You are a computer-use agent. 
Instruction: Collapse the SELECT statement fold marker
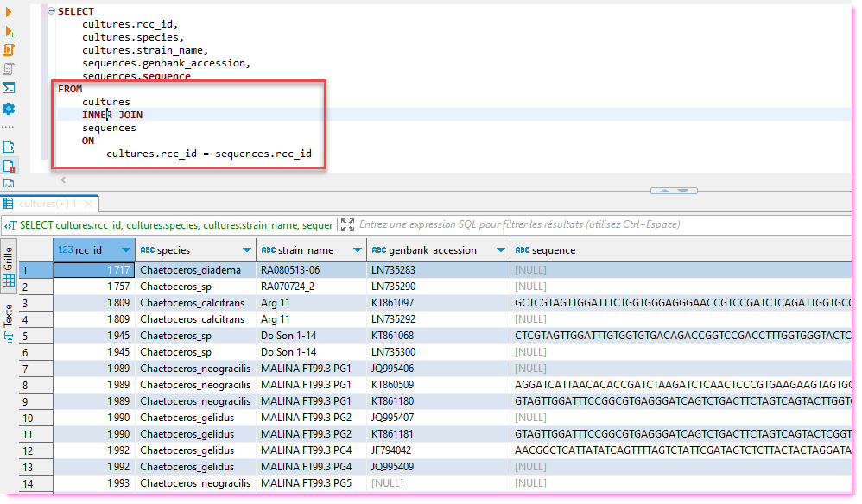[51, 11]
